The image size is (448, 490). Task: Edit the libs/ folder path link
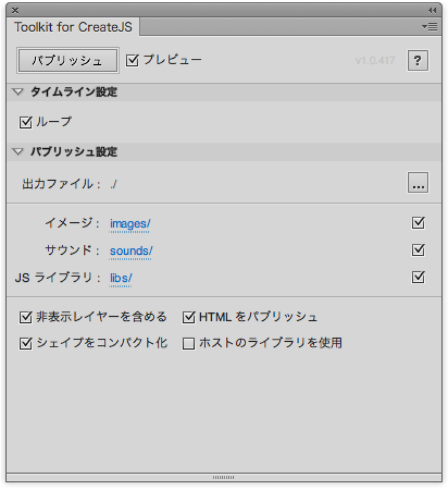coord(121,278)
